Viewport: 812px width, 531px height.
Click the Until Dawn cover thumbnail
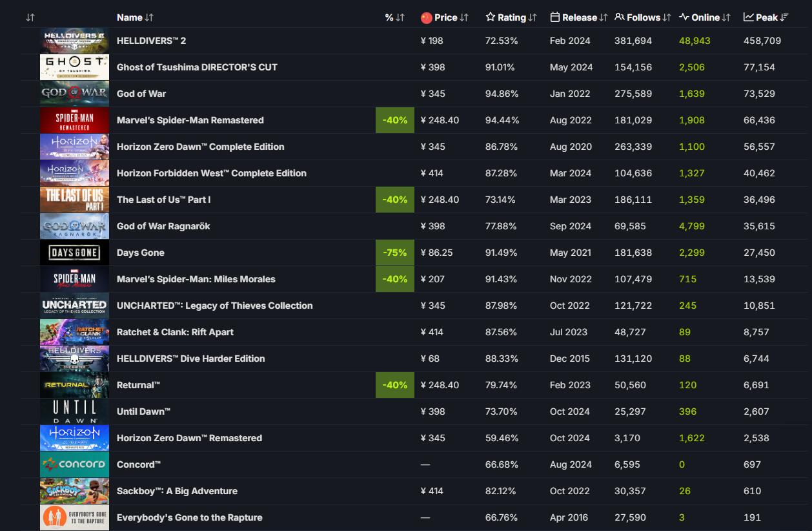point(74,411)
